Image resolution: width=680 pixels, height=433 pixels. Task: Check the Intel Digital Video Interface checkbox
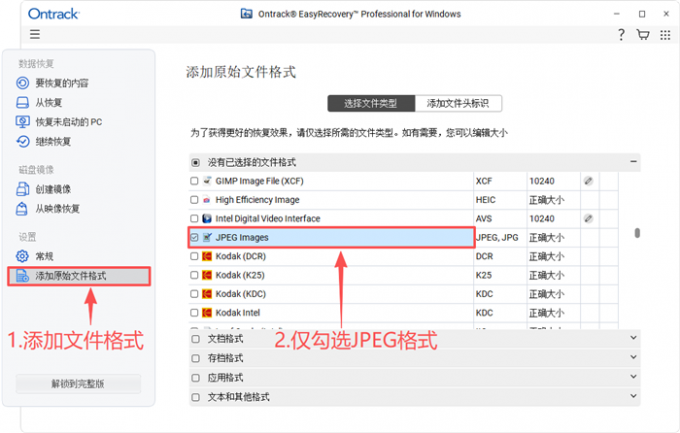click(x=194, y=218)
